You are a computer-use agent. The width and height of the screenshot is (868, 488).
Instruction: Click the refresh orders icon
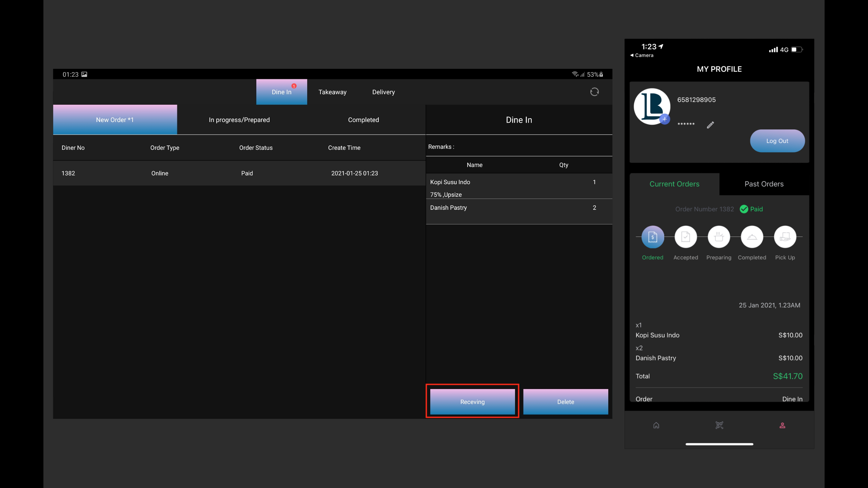pyautogui.click(x=594, y=92)
